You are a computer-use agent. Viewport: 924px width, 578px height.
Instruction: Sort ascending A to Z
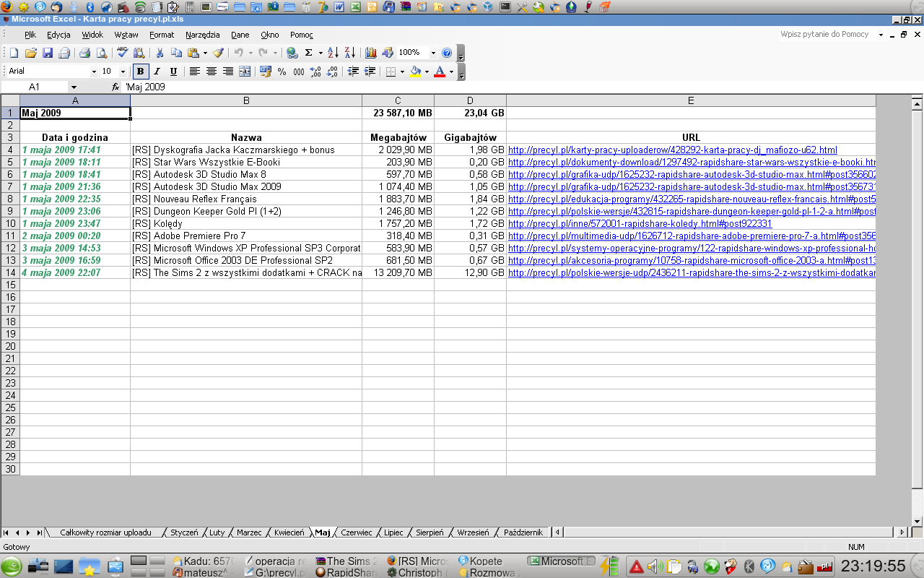click(333, 53)
